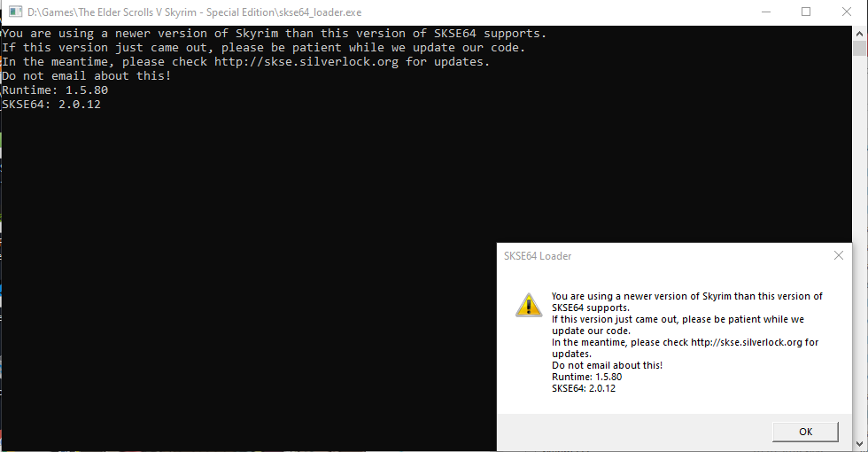Screen dimensions: 868x452
Task: Click the yellow warning icon in dialog
Action: 529,305
